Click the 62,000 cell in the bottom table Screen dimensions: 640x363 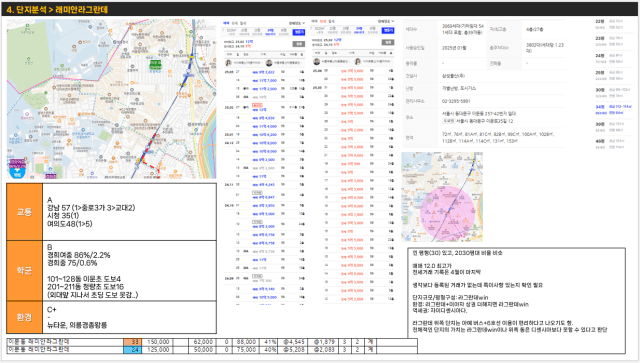(x=201, y=342)
